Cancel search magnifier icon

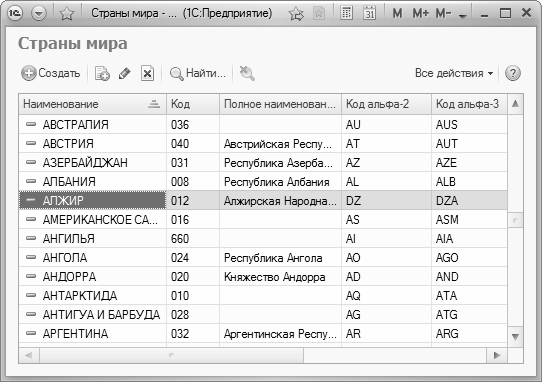tap(247, 73)
